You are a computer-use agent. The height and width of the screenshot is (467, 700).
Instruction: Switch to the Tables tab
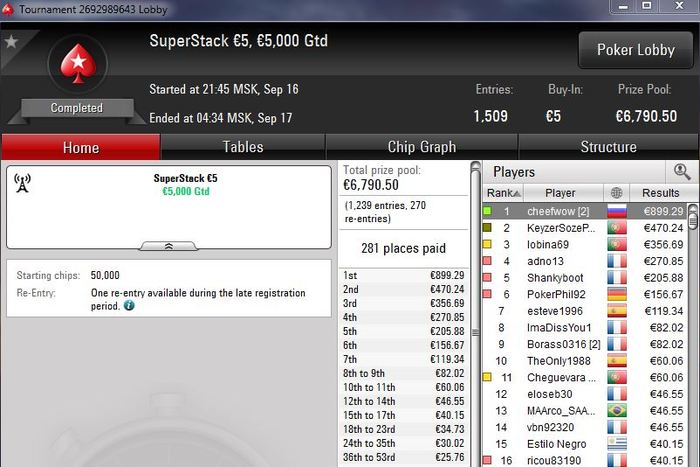coord(243,147)
